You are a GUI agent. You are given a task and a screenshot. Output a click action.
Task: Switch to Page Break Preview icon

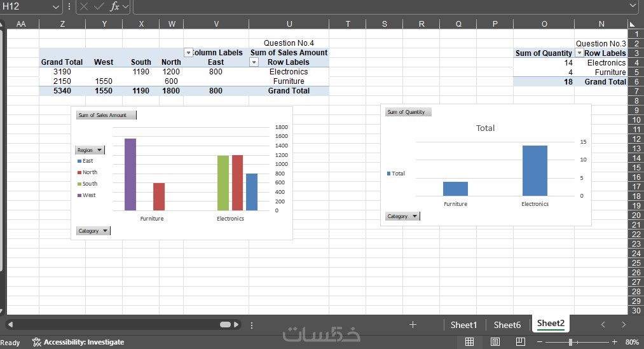[x=521, y=341]
